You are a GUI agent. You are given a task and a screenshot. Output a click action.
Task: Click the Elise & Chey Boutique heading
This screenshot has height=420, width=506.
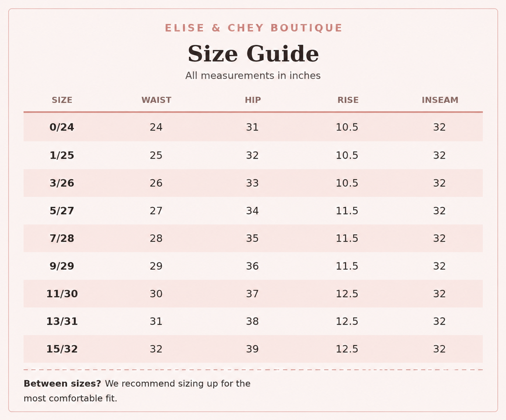(253, 28)
